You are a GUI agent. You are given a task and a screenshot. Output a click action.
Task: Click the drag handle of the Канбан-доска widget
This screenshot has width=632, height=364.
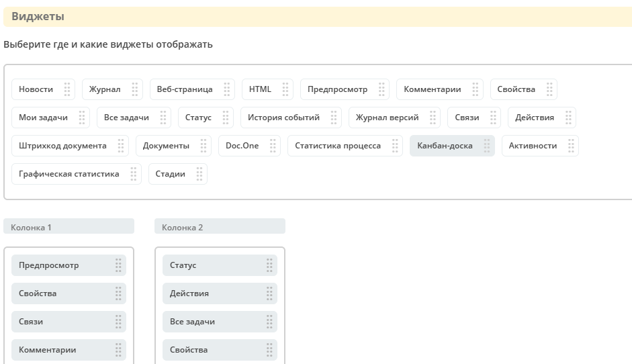486,146
